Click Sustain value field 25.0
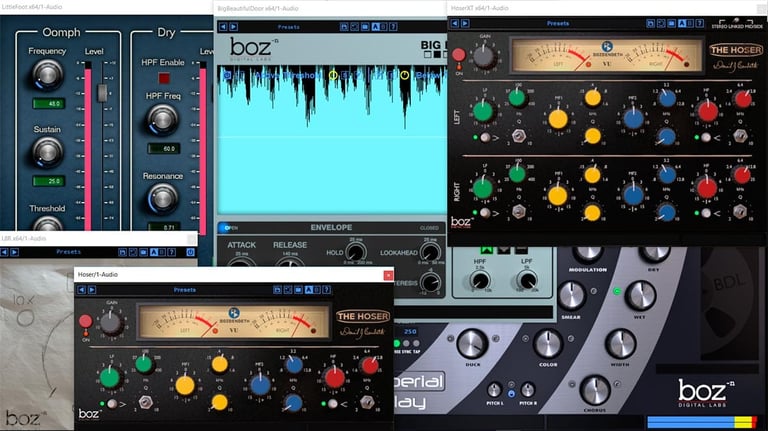 point(49,181)
